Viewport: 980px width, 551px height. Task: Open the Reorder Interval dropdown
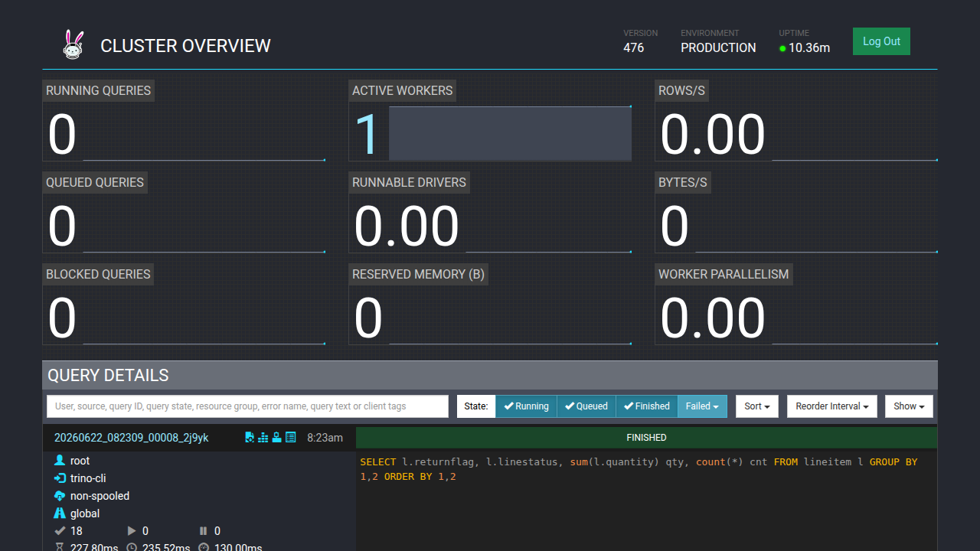tap(832, 406)
